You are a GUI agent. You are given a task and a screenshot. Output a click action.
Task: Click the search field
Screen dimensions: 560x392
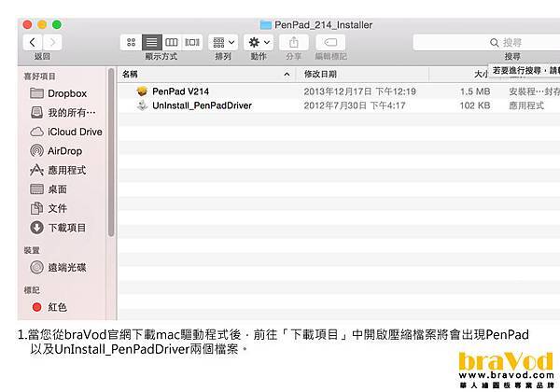(x=486, y=43)
